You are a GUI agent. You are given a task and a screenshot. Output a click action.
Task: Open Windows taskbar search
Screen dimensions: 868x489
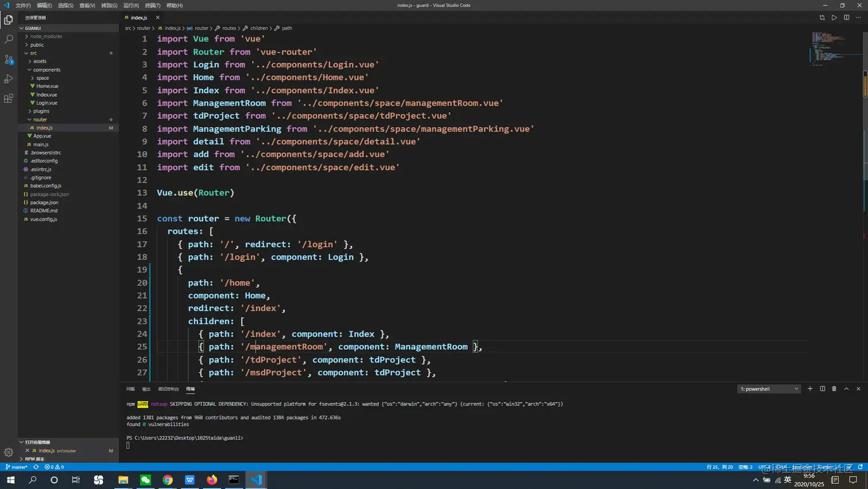(x=32, y=480)
